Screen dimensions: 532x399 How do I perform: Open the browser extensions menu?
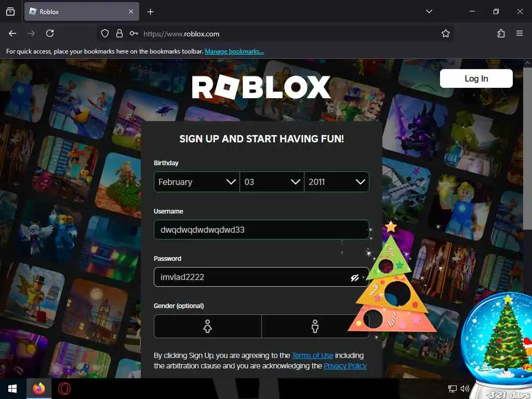501,33
